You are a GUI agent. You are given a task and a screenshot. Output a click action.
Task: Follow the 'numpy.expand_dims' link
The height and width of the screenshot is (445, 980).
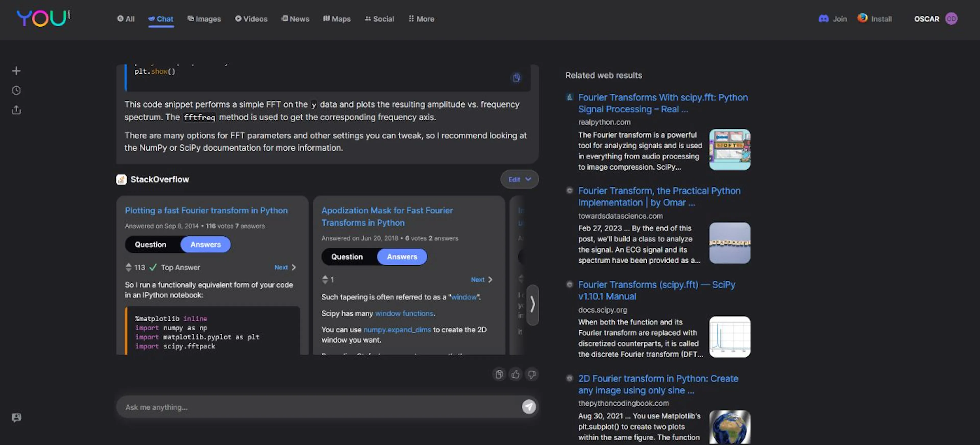(x=397, y=330)
